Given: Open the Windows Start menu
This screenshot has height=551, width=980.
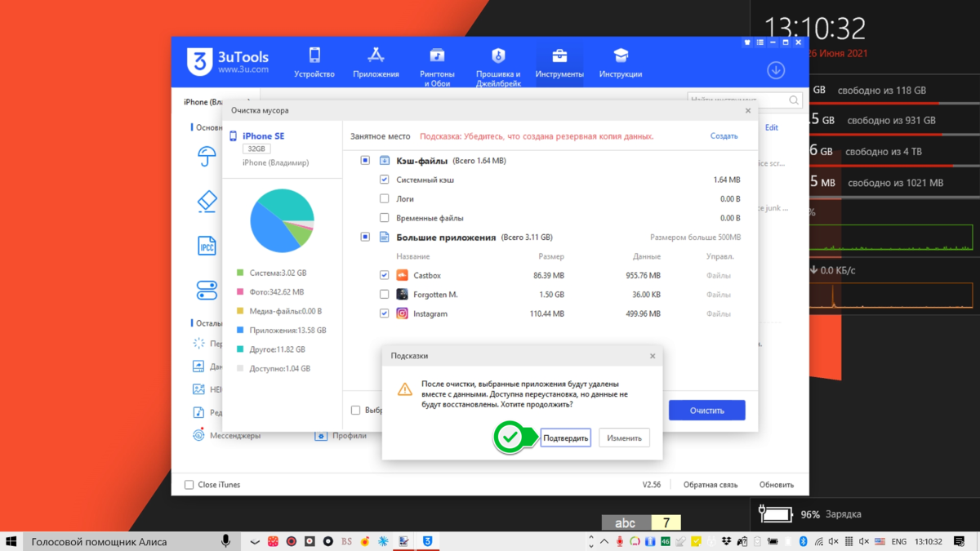Looking at the screenshot, I should (x=11, y=541).
